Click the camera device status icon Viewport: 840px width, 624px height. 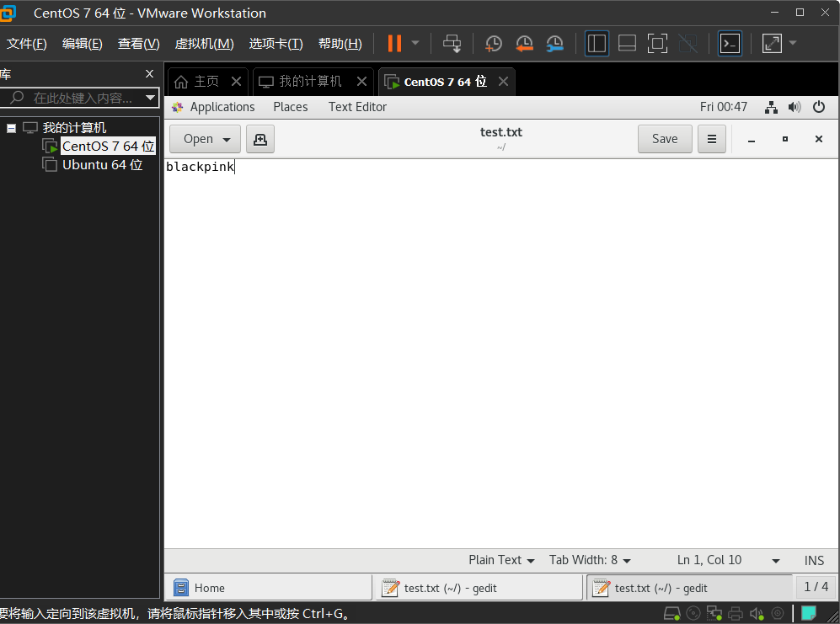click(x=778, y=613)
